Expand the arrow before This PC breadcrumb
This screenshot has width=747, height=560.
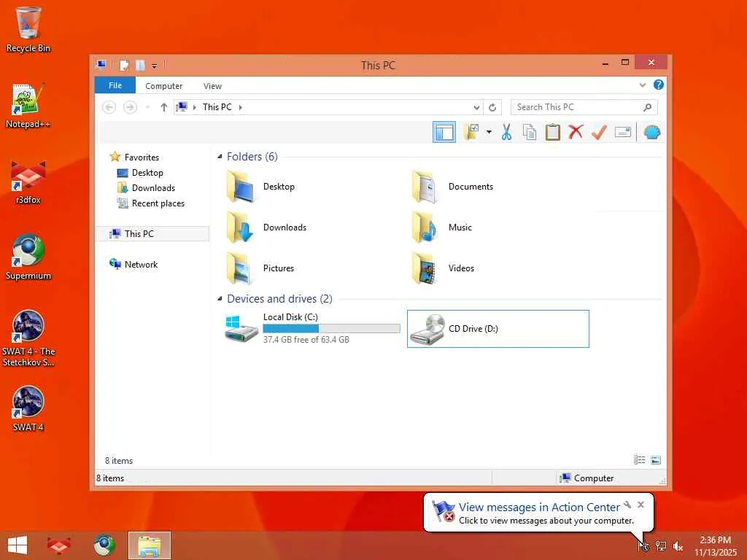click(x=194, y=108)
